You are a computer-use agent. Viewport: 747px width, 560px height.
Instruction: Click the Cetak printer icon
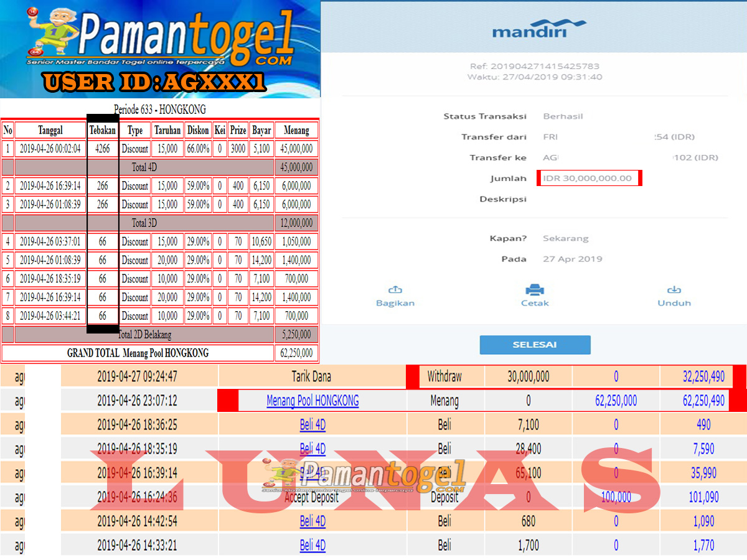[535, 290]
